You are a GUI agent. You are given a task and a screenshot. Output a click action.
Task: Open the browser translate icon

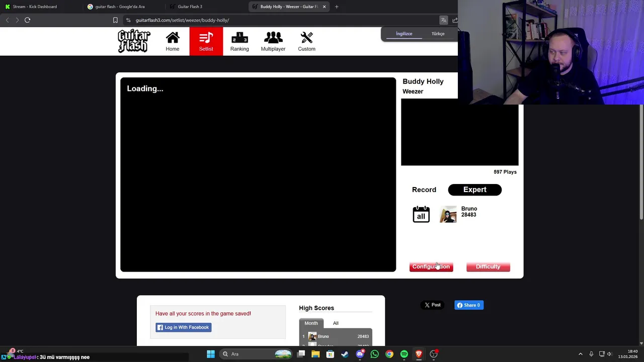443,20
